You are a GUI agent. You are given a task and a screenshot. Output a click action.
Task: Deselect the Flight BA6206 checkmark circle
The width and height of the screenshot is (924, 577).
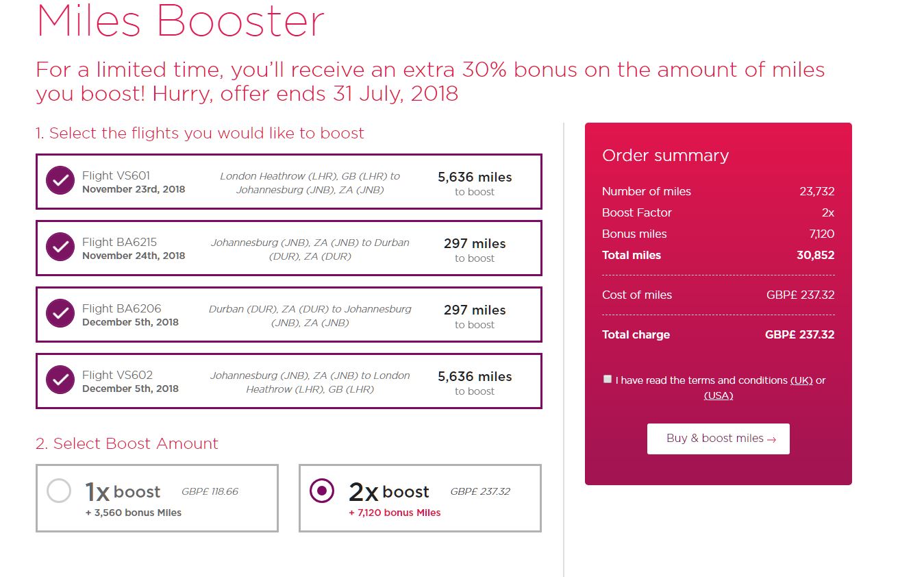click(60, 314)
